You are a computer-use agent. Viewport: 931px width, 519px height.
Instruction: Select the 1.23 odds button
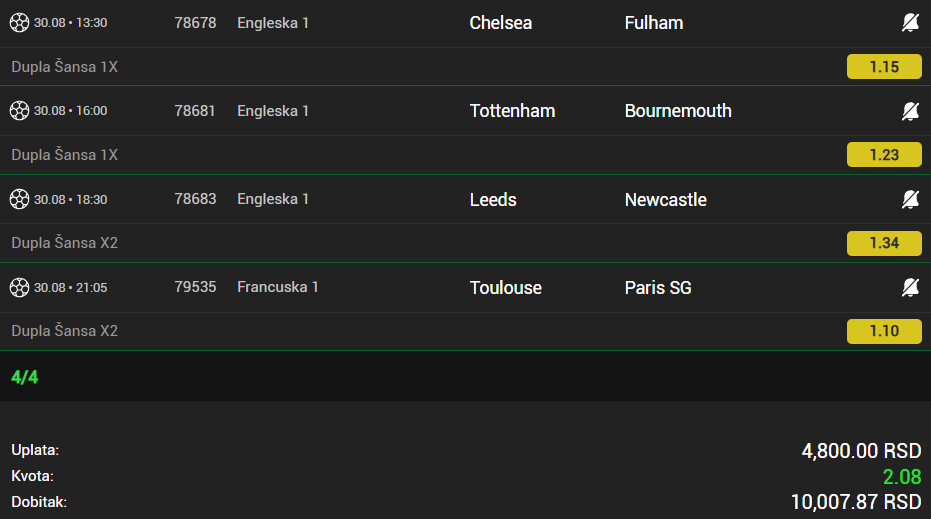pyautogui.click(x=884, y=154)
